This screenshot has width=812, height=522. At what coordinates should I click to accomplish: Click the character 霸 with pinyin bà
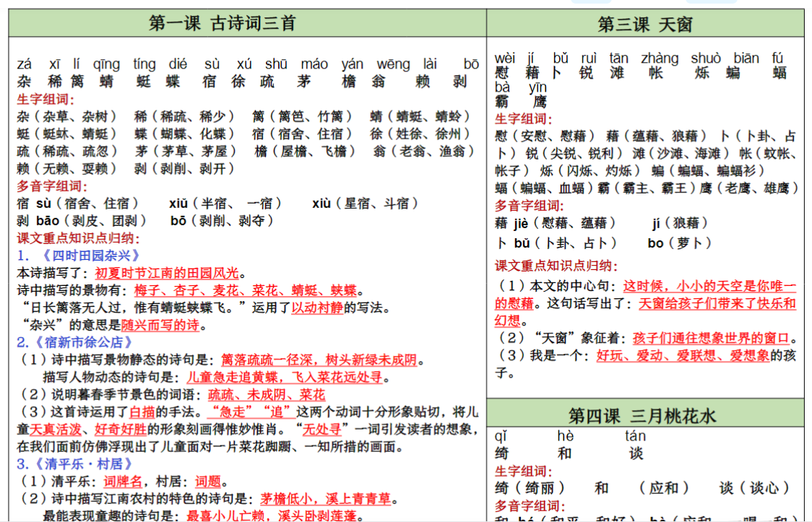pyautogui.click(x=502, y=102)
